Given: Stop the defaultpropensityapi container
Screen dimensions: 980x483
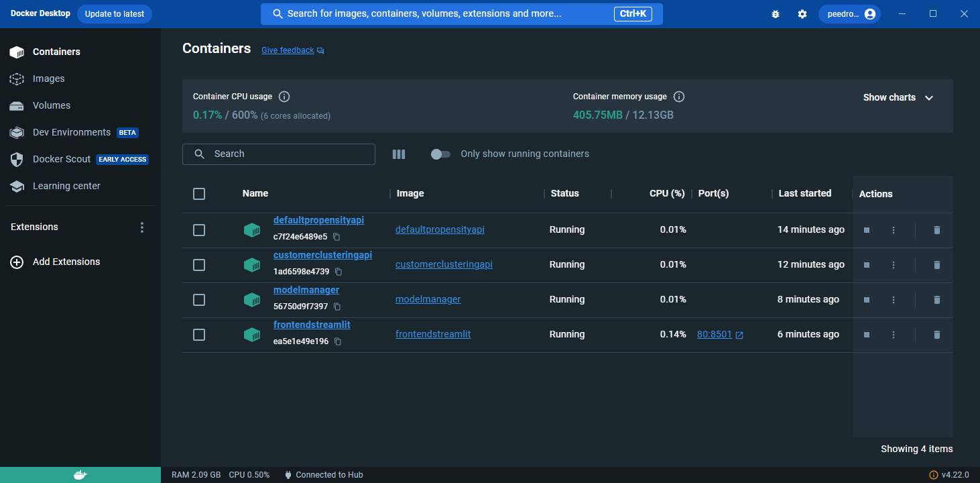Looking at the screenshot, I should 867,230.
